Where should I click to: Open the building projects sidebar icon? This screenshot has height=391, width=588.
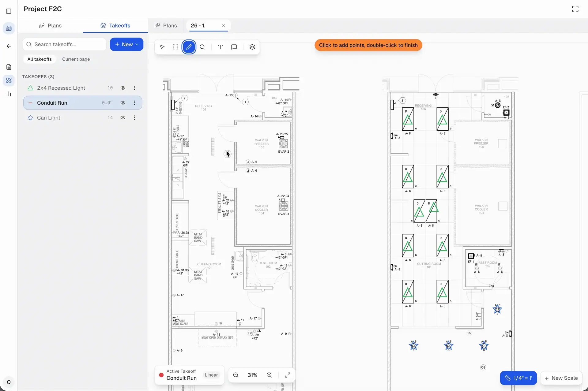pos(9,28)
